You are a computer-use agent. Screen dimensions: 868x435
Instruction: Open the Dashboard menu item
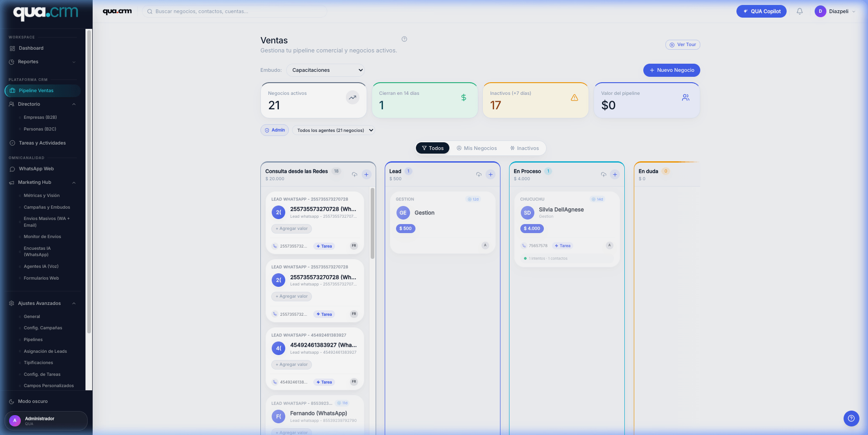tap(31, 48)
